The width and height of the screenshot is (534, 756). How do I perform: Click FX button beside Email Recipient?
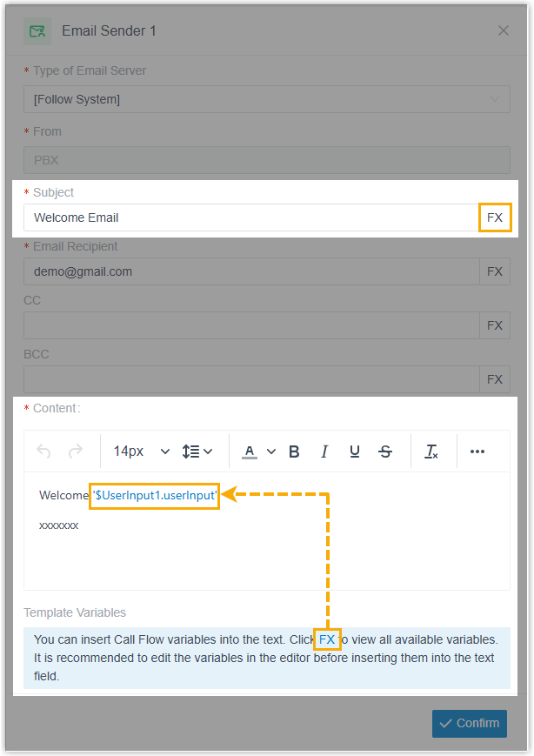(495, 271)
